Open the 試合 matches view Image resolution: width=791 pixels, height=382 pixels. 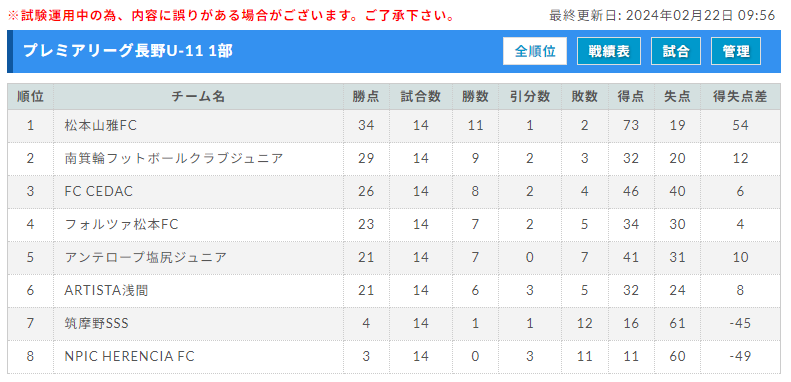pyautogui.click(x=675, y=51)
